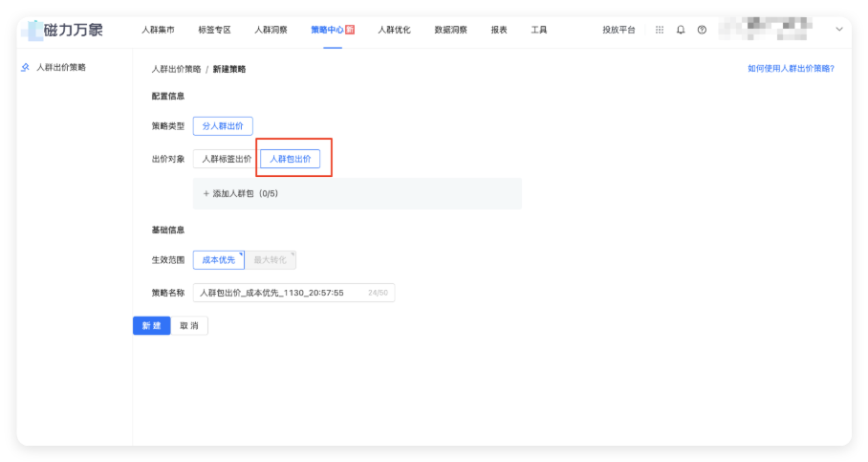The width and height of the screenshot is (868, 462).
Task: Open the 标签专区 menu
Action: coord(214,30)
